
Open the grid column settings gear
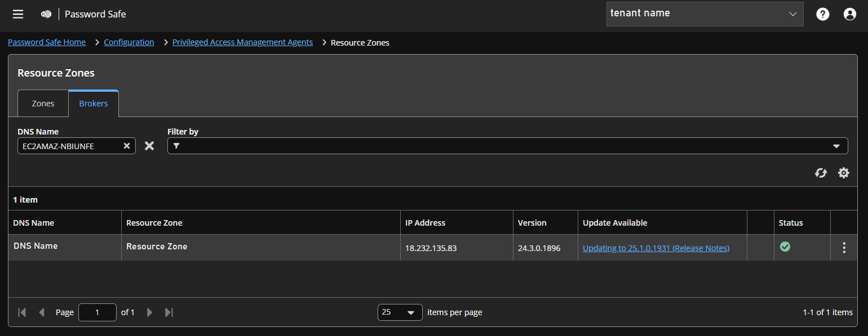pyautogui.click(x=843, y=173)
